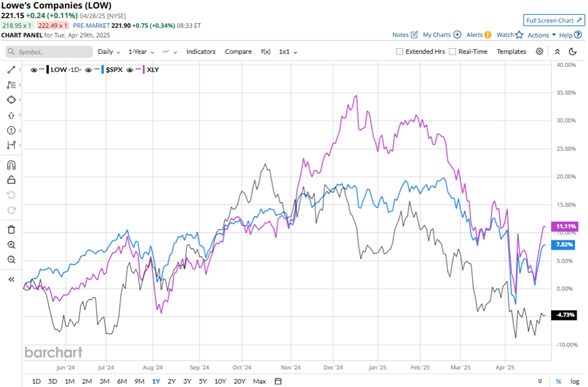
Task: Open the Indicators menu
Action: (201, 52)
